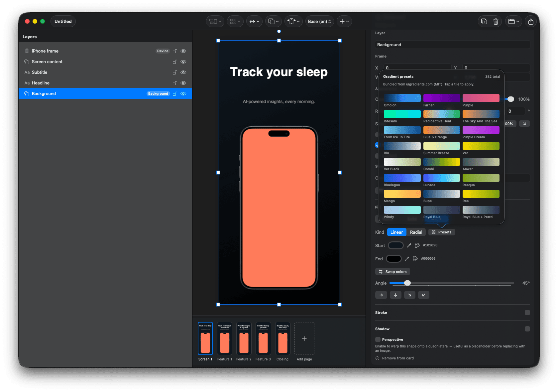This screenshot has height=392, width=558.
Task: Click the magnifier zoom icon in inspector
Action: 524,124
